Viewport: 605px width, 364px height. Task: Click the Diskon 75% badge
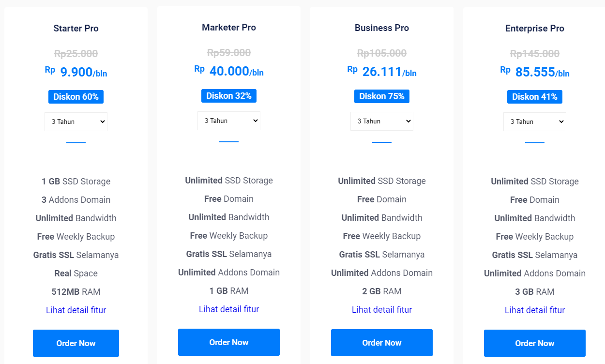[x=382, y=96]
